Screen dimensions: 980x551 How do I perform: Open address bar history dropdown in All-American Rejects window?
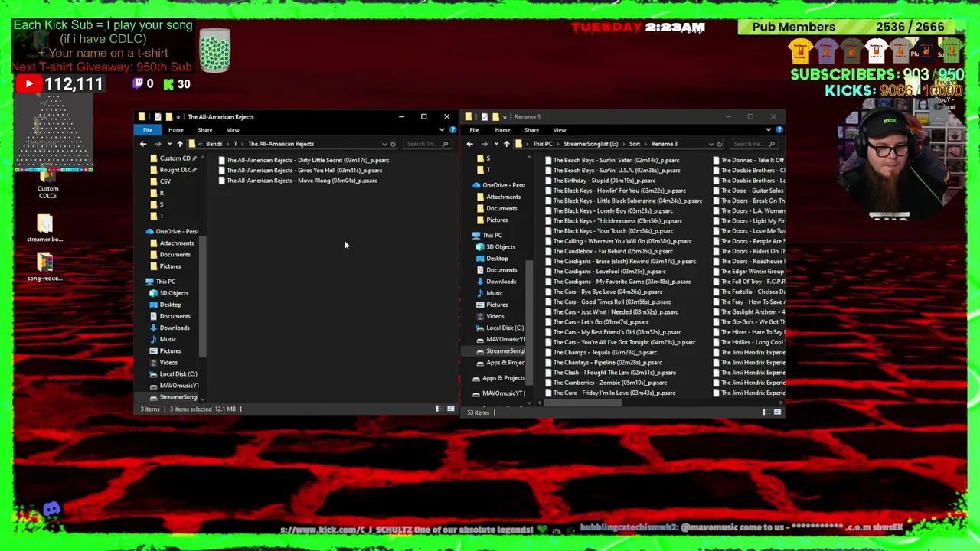pos(384,144)
